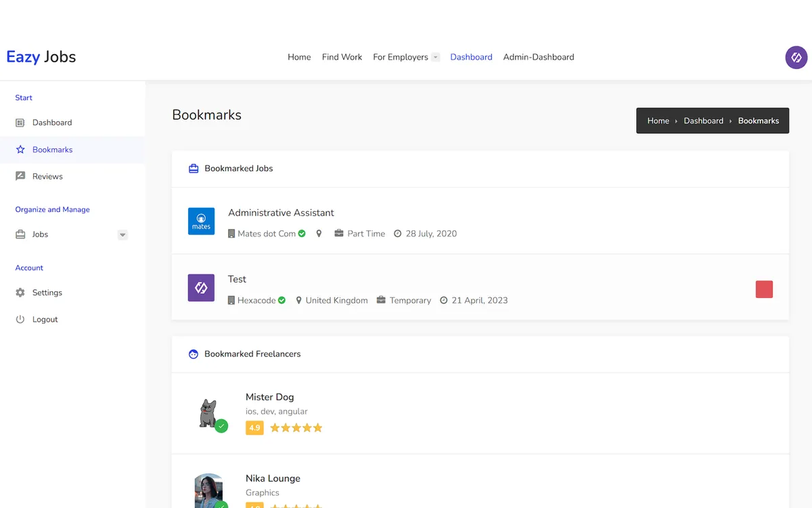Click the verified check next to Mates dot Com
This screenshot has width=812, height=508.
(x=302, y=234)
